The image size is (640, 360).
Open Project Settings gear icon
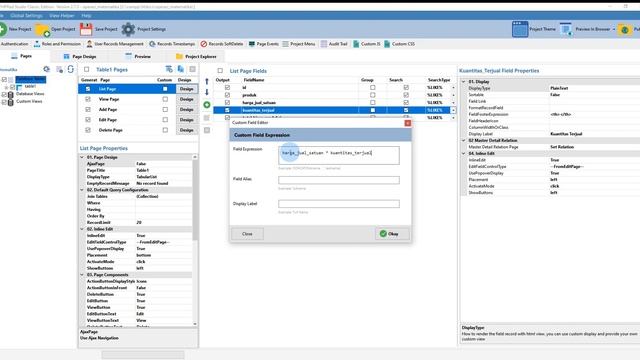coord(128,29)
